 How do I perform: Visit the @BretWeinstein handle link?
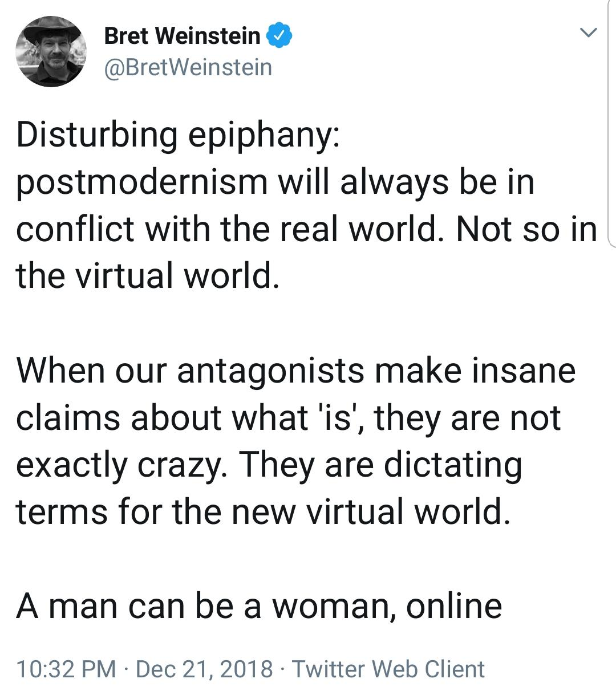tap(189, 67)
